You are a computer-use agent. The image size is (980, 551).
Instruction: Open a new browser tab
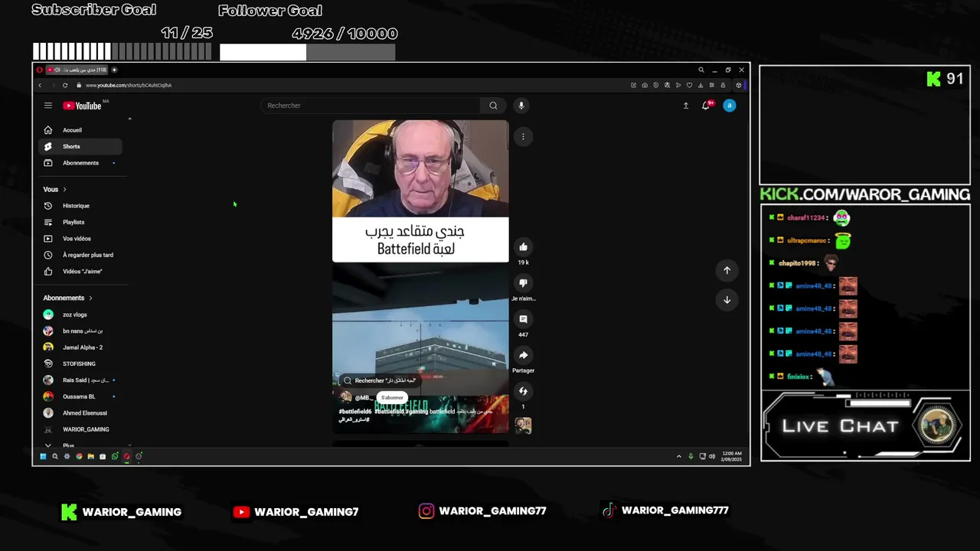[x=114, y=70]
